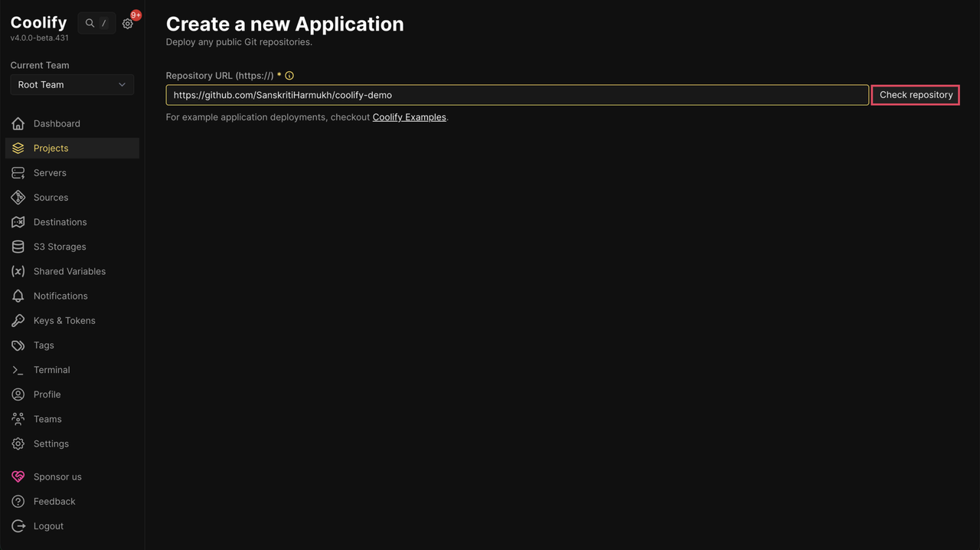Click the Projects layers icon

pos(18,148)
